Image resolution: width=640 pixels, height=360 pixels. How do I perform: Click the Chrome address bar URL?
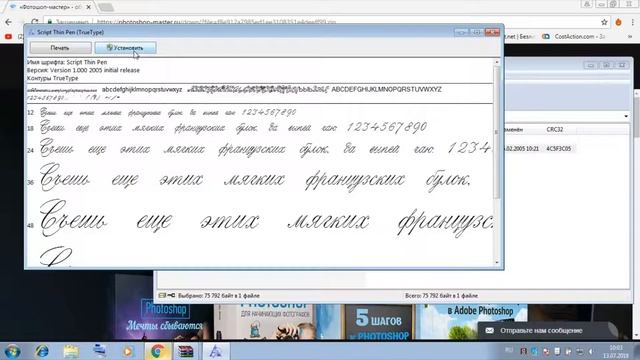click(x=216, y=22)
